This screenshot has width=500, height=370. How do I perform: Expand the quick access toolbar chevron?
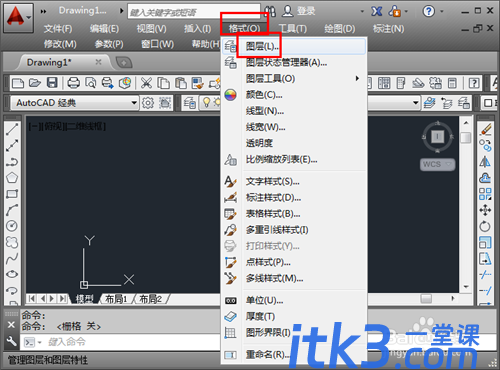tap(44, 11)
